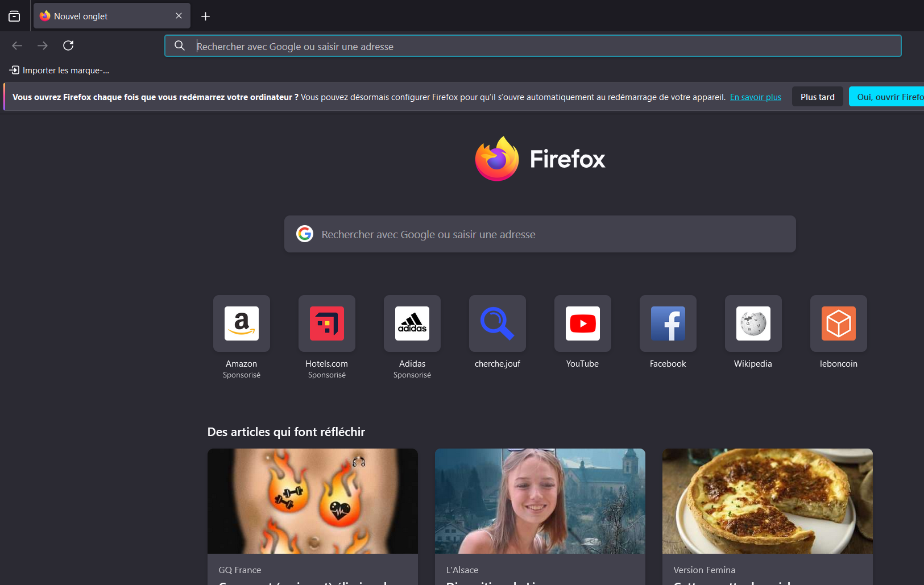Open the list all tabs menu
924x585 pixels.
click(14, 16)
